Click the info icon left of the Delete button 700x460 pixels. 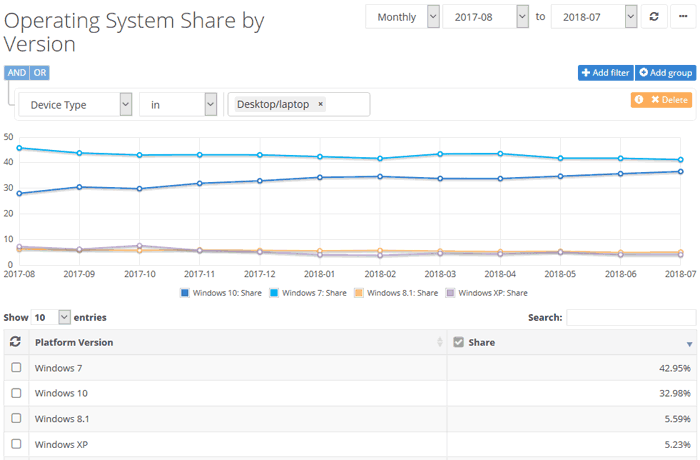pos(639,100)
